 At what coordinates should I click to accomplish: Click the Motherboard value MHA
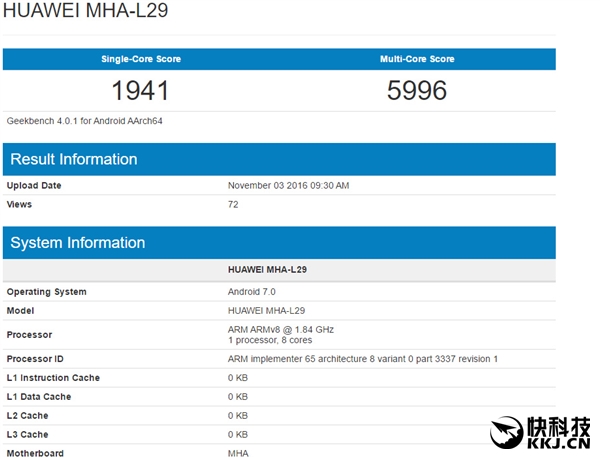point(238,453)
